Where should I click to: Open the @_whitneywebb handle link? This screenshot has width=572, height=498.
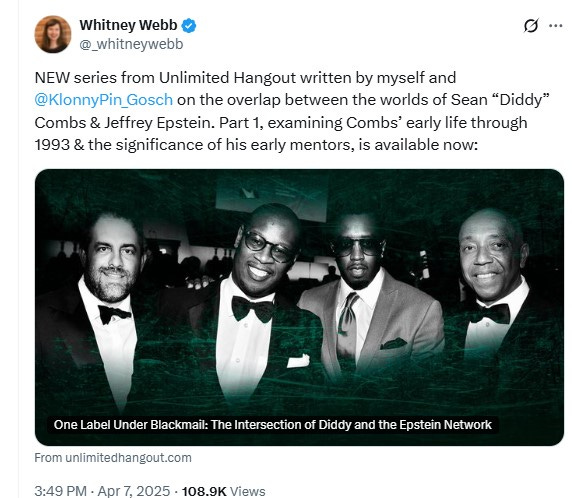click(x=131, y=44)
